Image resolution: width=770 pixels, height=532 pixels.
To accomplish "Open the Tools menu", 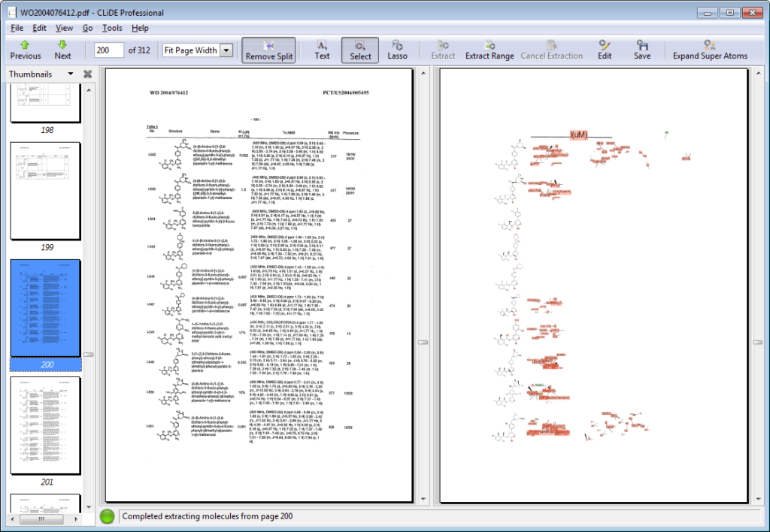I will point(112,28).
